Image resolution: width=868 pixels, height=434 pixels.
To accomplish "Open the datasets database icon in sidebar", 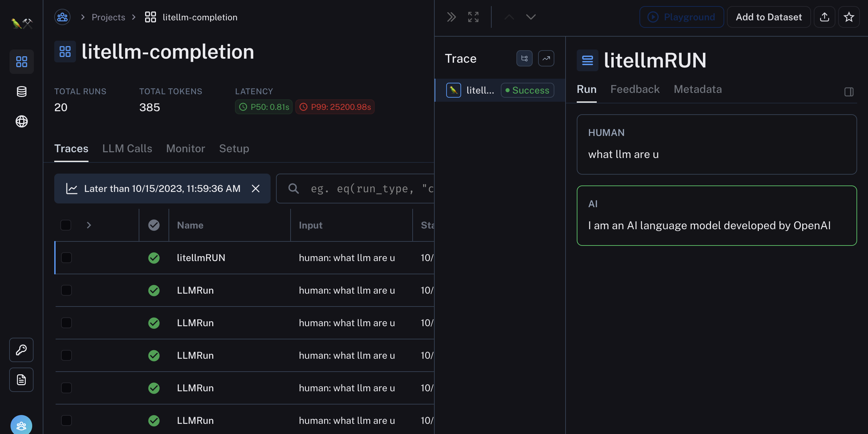I will (x=21, y=92).
